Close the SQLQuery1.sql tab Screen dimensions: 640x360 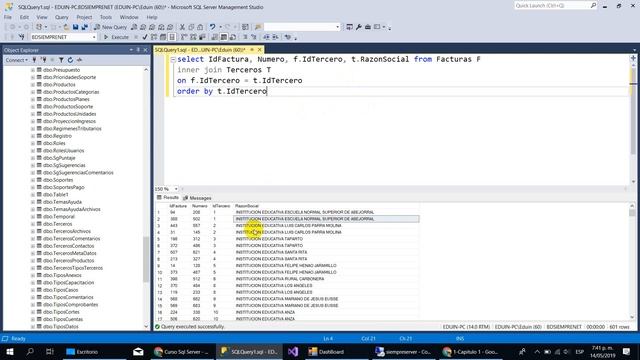pyautogui.click(x=259, y=50)
